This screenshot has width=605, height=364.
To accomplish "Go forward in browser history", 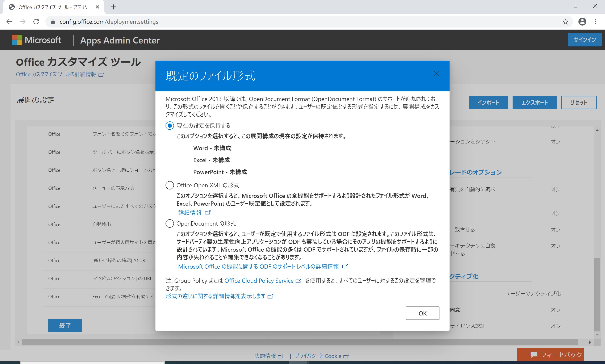I will click(x=22, y=22).
